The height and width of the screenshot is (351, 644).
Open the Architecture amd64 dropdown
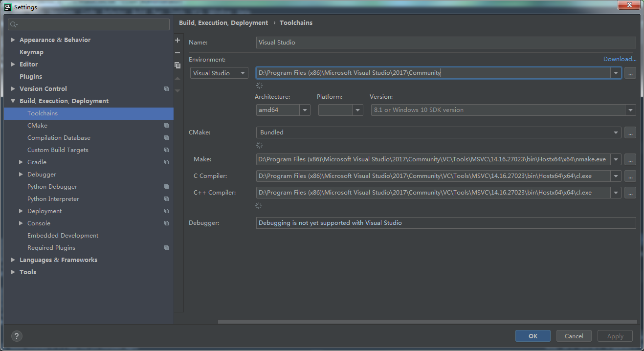click(305, 110)
